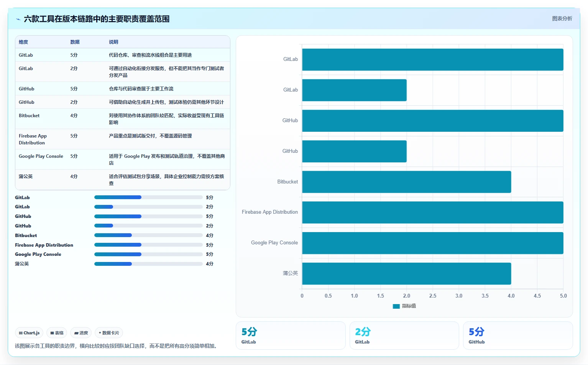Select table row 可通过自动化衔接分发服务

pyautogui.click(x=123, y=72)
